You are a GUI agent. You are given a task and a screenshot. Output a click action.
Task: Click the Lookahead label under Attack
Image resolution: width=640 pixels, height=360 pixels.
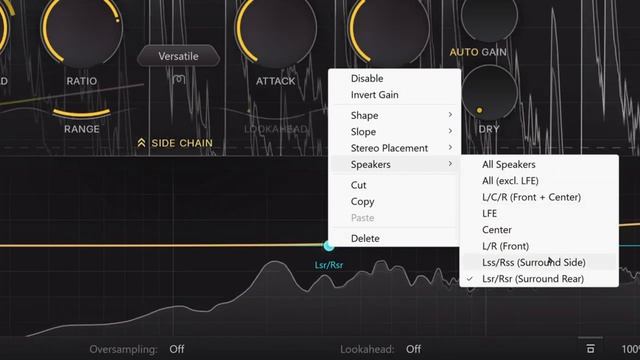276,129
